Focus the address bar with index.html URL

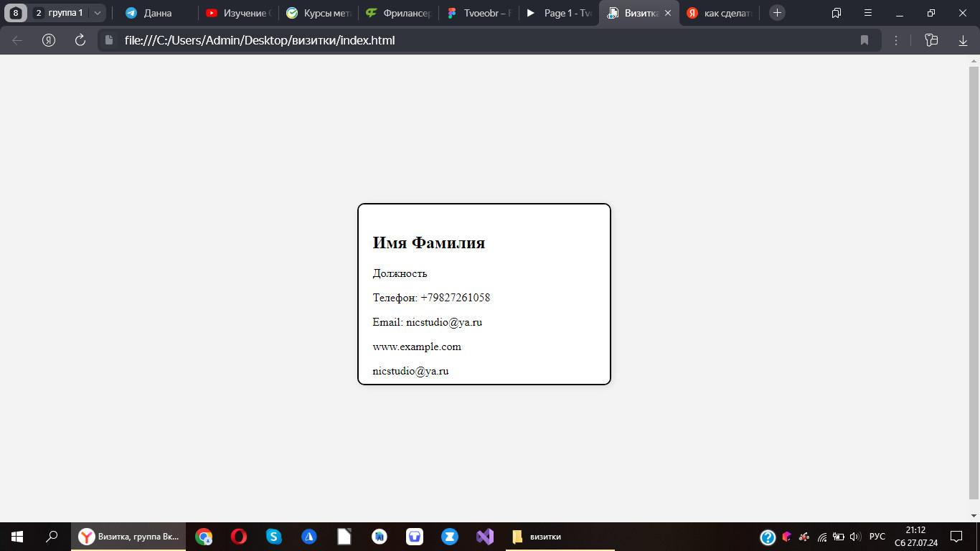488,40
